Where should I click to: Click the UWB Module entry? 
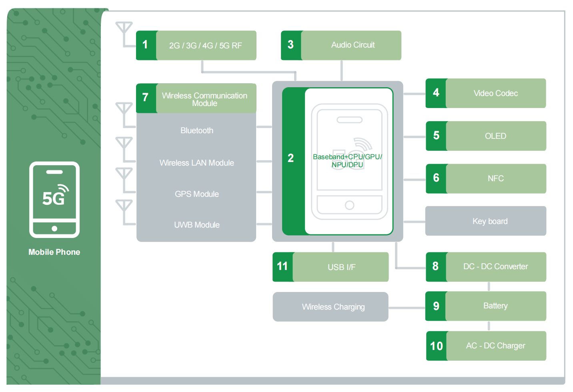tap(196, 225)
